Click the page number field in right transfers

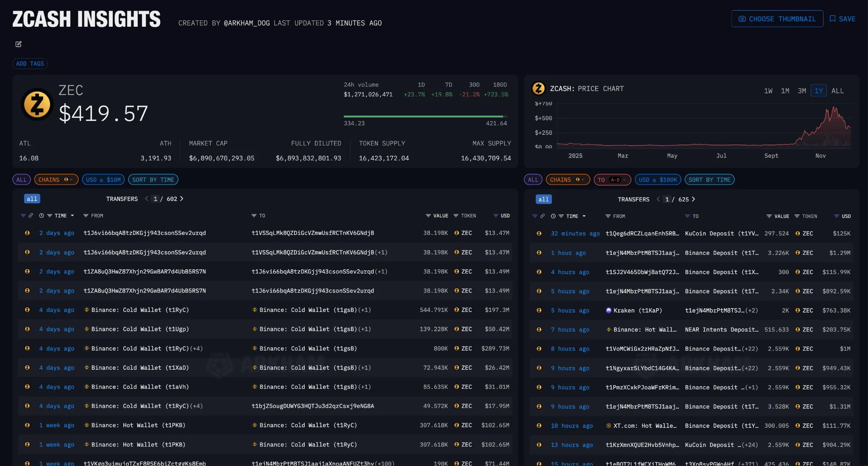click(667, 199)
